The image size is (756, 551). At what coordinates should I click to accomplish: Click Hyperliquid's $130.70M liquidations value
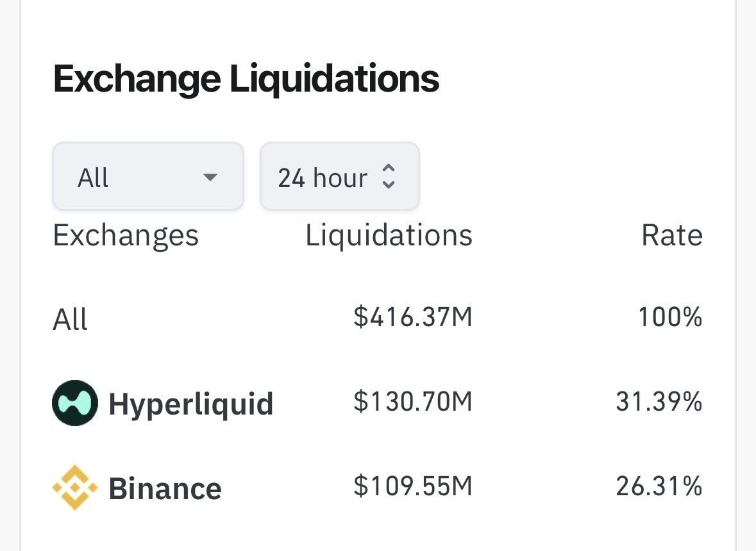tap(412, 402)
